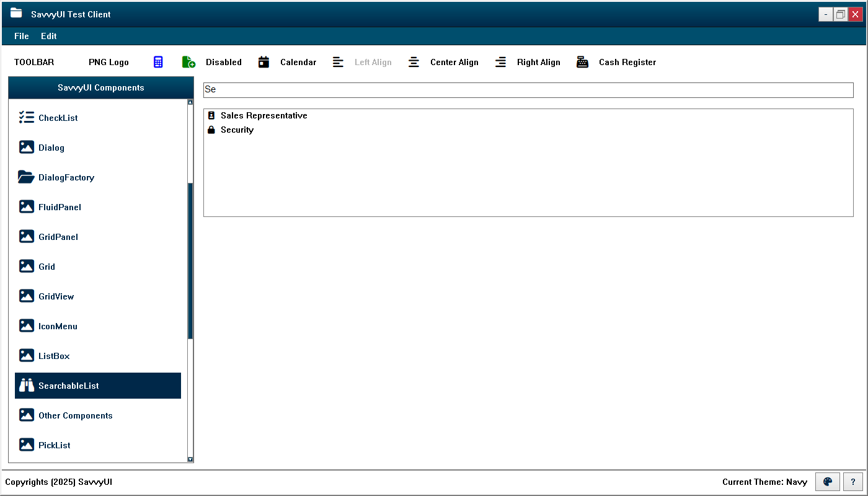Select the Security list entry

[x=237, y=130]
